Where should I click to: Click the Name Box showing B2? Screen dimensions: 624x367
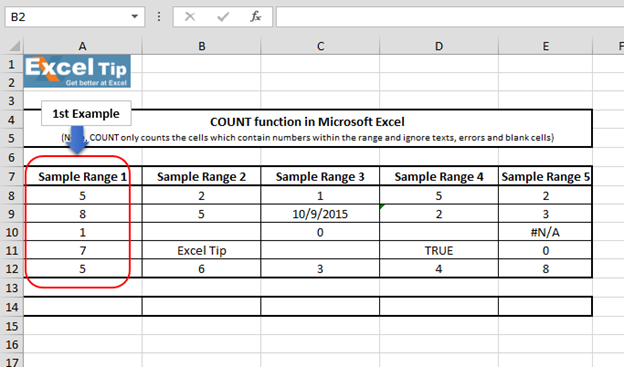[74, 17]
